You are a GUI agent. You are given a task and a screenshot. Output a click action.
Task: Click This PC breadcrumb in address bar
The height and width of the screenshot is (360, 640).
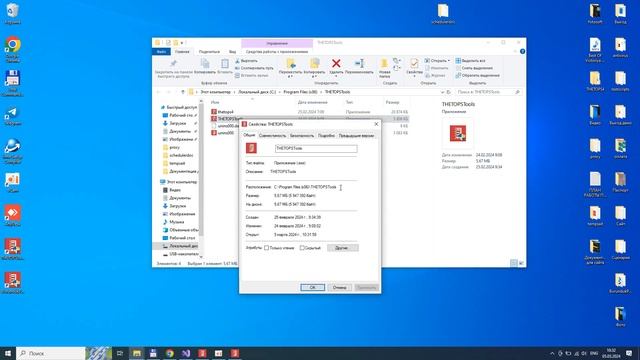(216, 92)
